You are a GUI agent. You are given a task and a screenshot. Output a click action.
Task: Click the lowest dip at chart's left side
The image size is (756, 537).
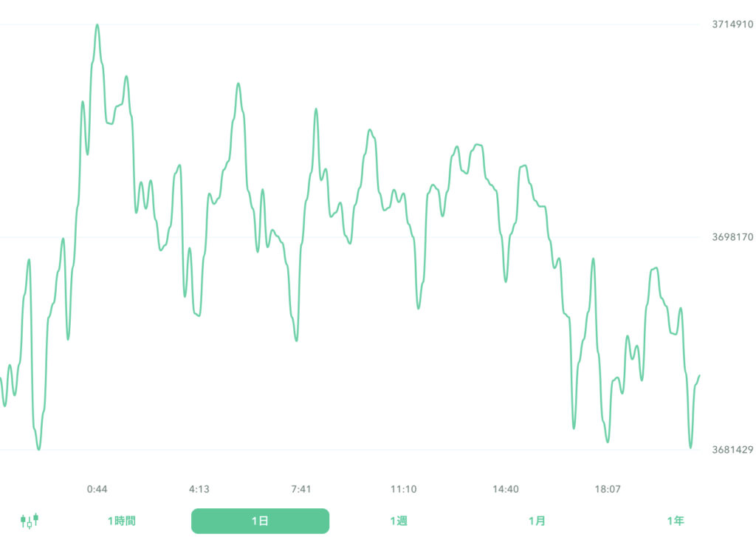[x=38, y=448]
